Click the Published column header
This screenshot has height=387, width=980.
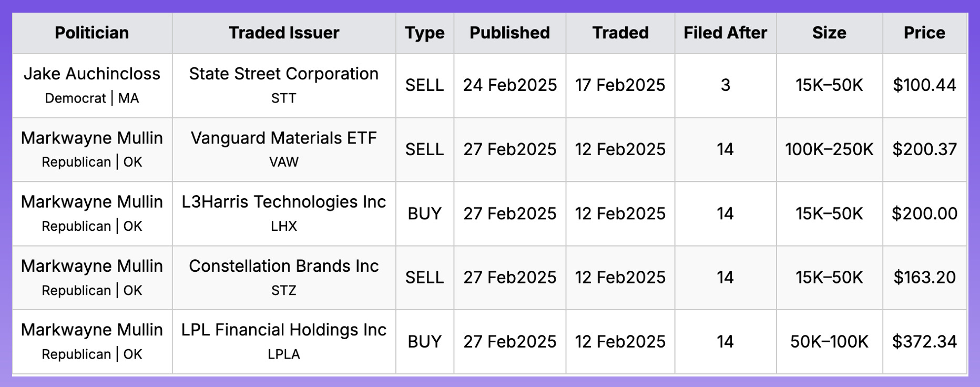click(509, 33)
